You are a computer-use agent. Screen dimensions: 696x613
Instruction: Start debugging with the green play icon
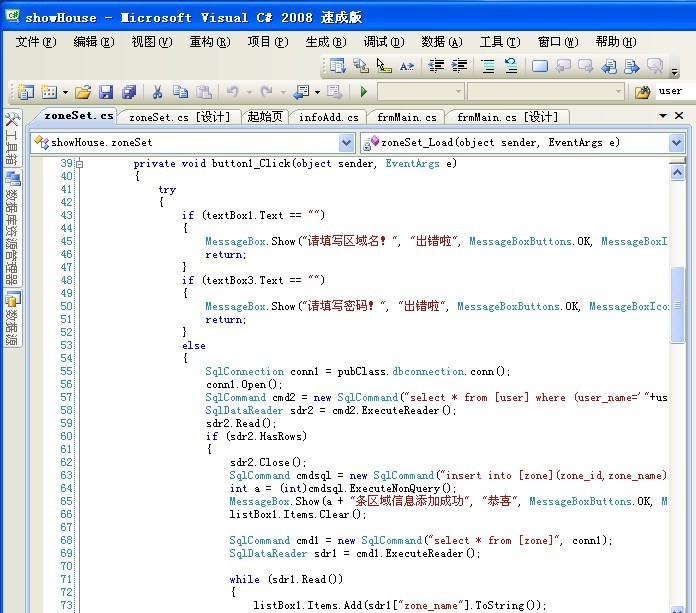pyautogui.click(x=364, y=92)
